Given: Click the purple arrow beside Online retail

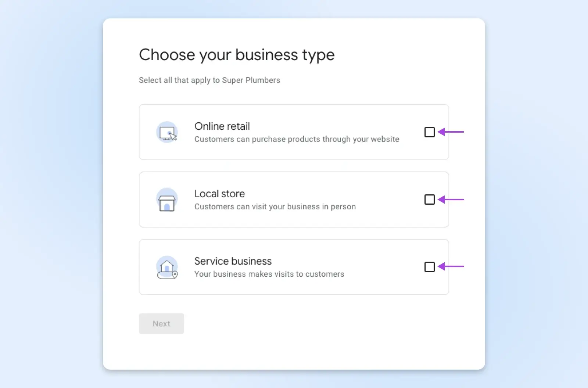Looking at the screenshot, I should (x=451, y=132).
